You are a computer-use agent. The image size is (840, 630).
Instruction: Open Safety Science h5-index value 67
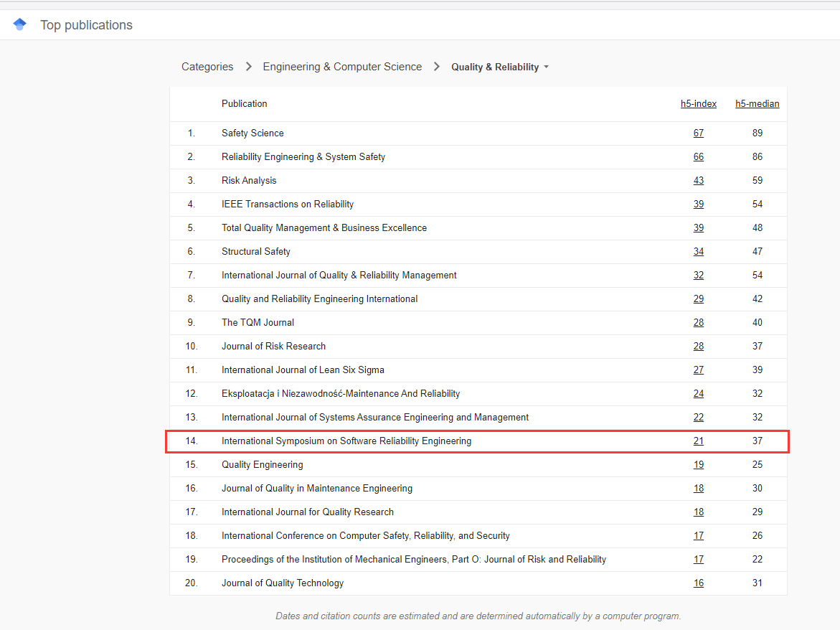pos(699,133)
